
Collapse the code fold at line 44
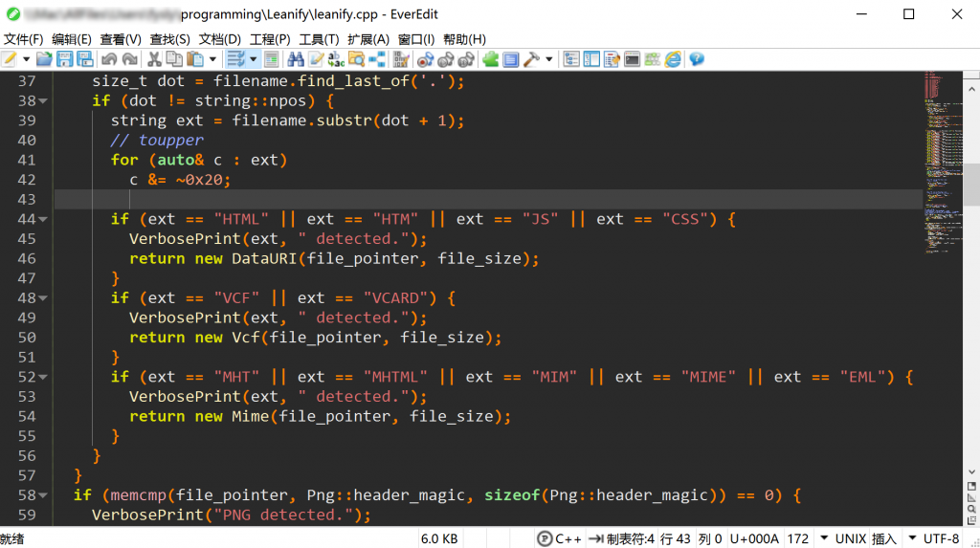(x=43, y=219)
